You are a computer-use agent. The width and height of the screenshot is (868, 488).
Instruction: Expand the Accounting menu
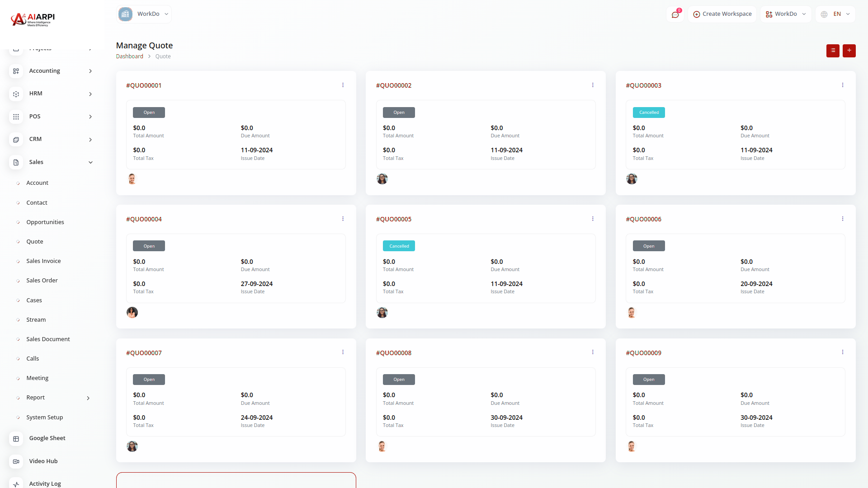[90, 71]
